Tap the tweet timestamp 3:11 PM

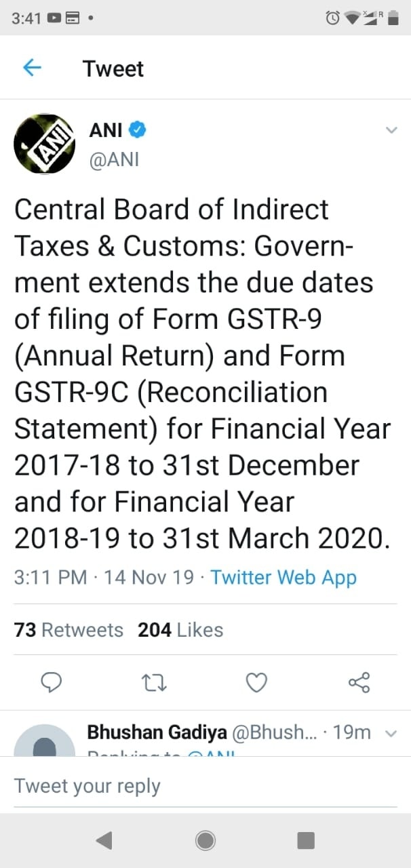(x=50, y=577)
